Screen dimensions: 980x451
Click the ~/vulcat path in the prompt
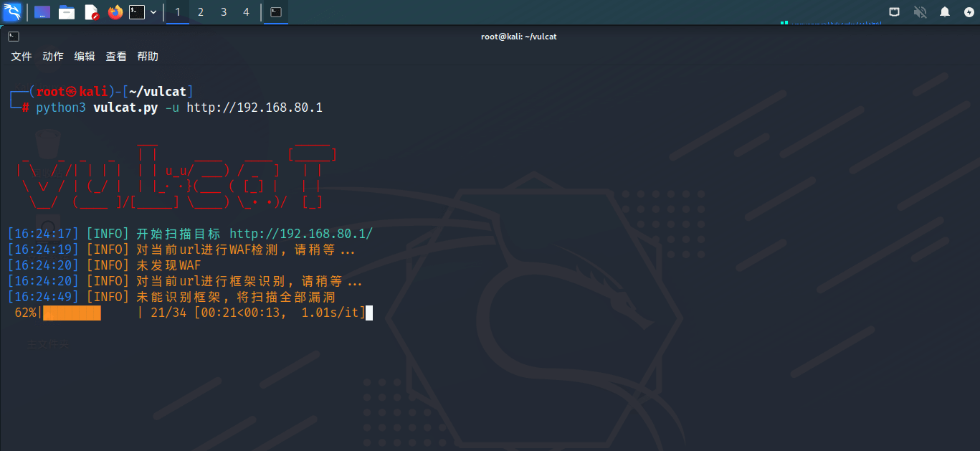click(158, 92)
